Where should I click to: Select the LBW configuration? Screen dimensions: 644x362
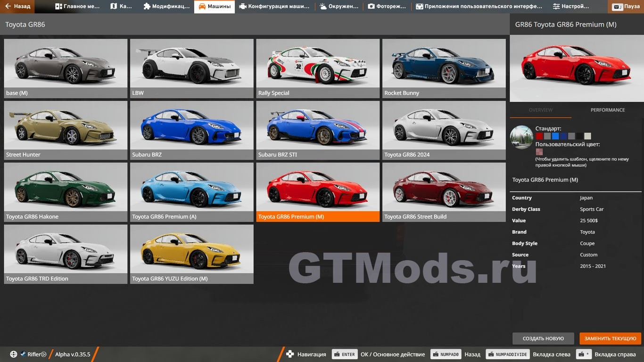tap(192, 68)
